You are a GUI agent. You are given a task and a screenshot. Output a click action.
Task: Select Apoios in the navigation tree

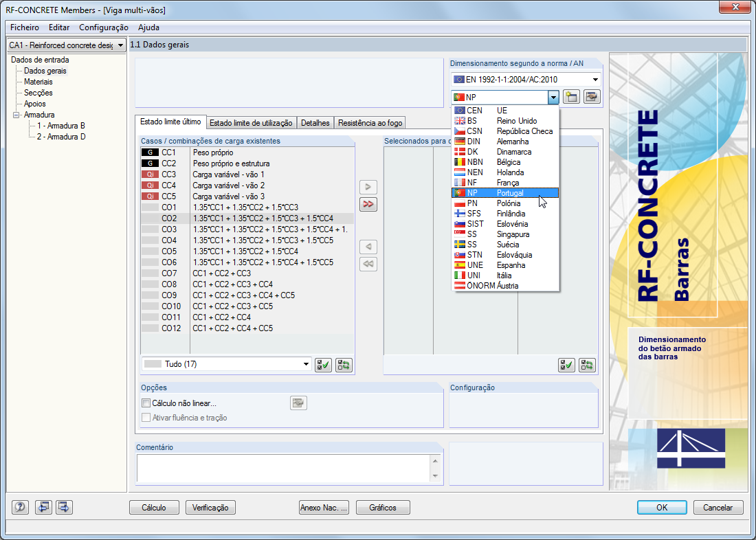click(x=35, y=104)
